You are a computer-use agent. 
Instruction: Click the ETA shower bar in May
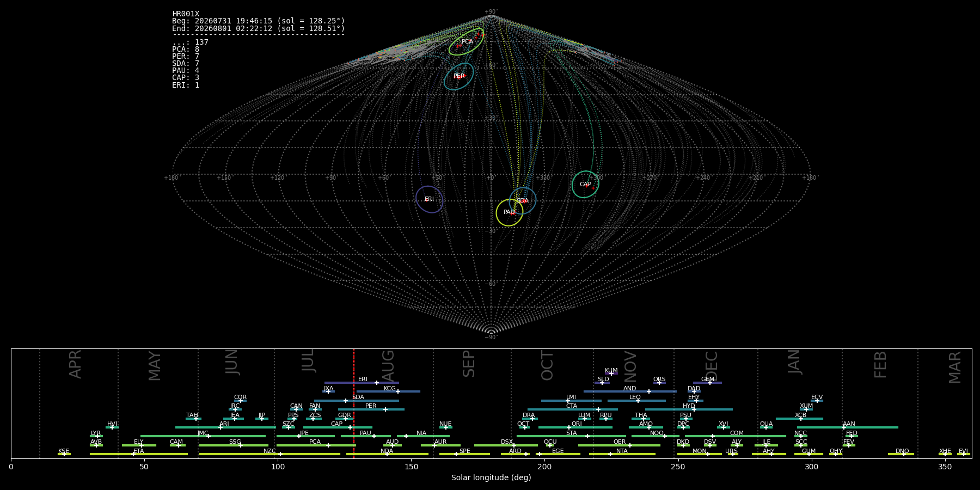[139, 454]
